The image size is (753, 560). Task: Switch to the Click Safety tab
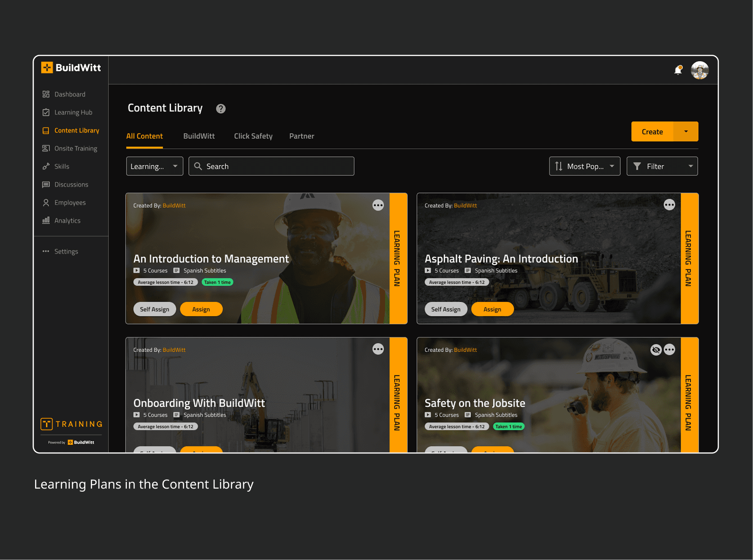click(x=253, y=136)
